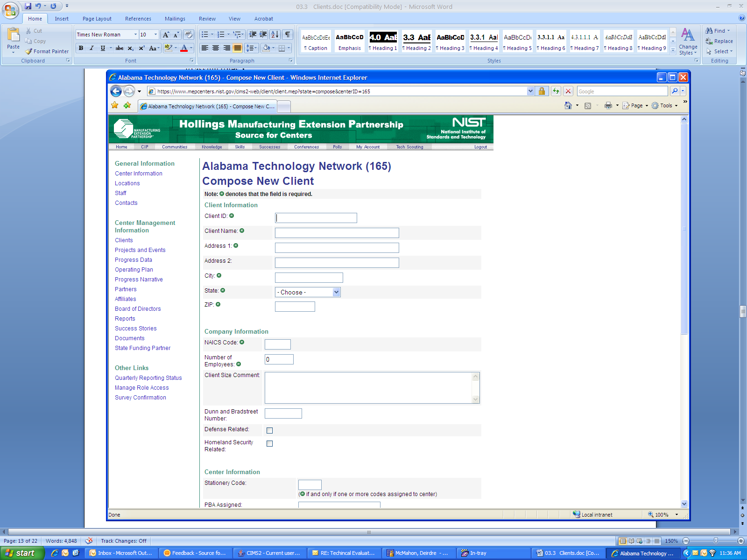747x560 pixels.
Task: Click the text highlight color swatch
Action: click(x=169, y=48)
